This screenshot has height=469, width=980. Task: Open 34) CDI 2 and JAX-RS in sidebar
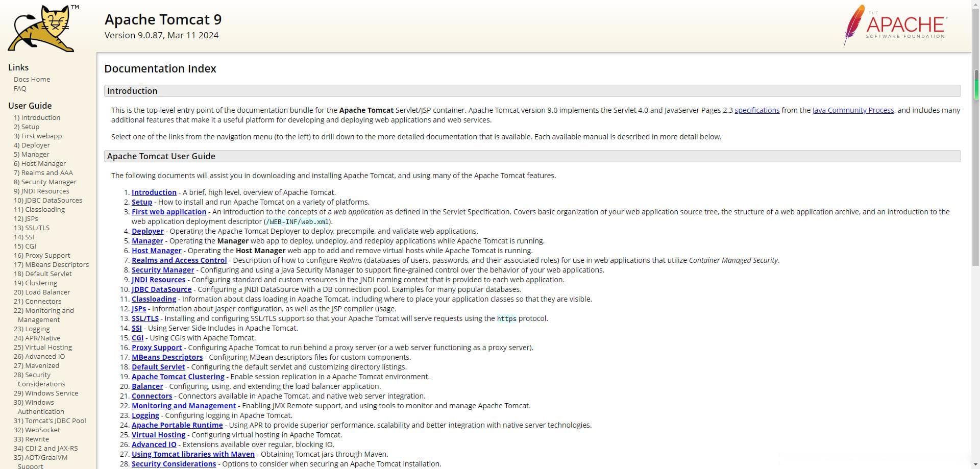tap(46, 448)
